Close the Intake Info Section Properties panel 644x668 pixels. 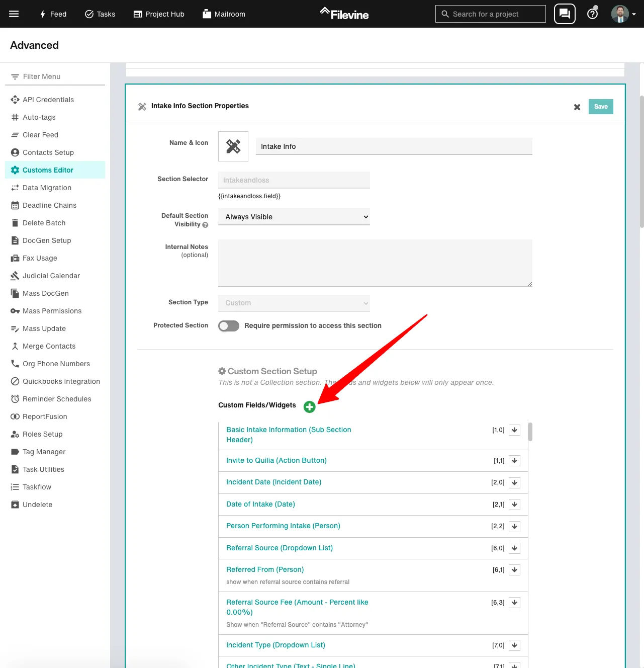point(577,107)
